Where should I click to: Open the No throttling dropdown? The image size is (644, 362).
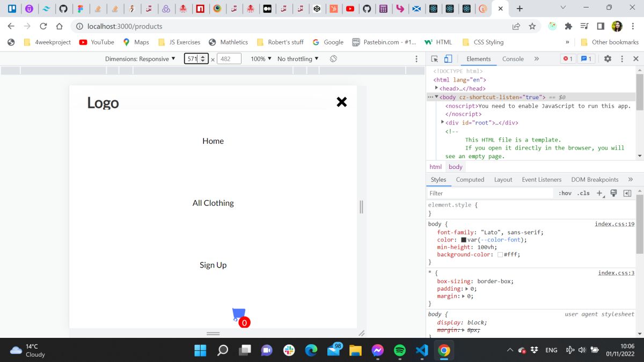point(298,59)
